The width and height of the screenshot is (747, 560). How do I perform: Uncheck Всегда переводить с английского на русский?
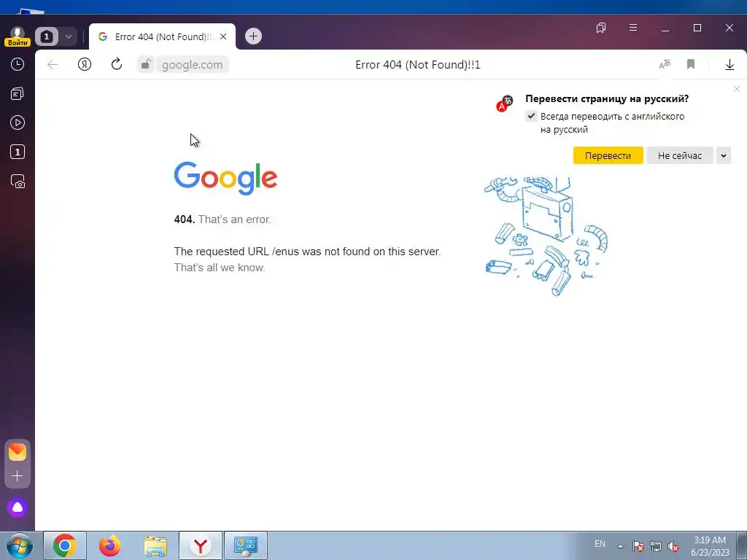[531, 116]
